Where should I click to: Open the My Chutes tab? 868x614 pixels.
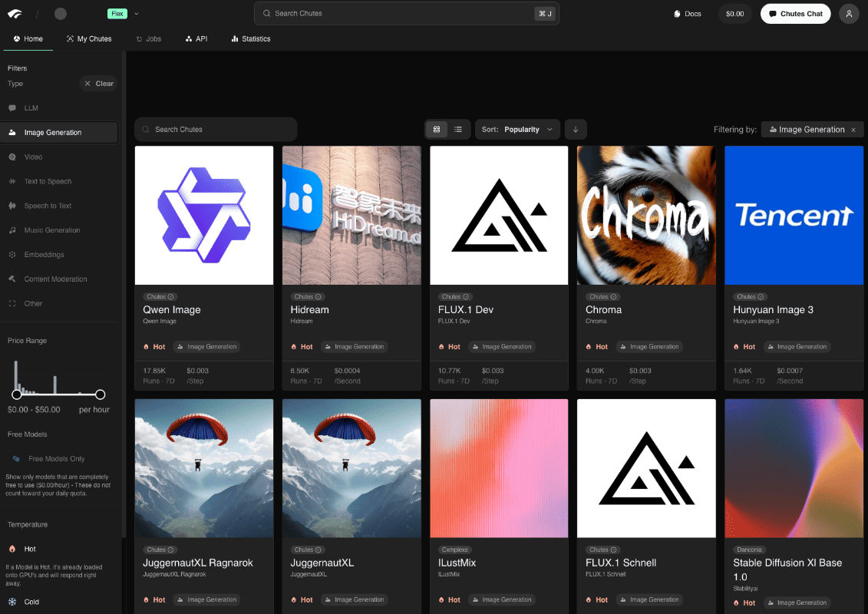pyautogui.click(x=89, y=38)
